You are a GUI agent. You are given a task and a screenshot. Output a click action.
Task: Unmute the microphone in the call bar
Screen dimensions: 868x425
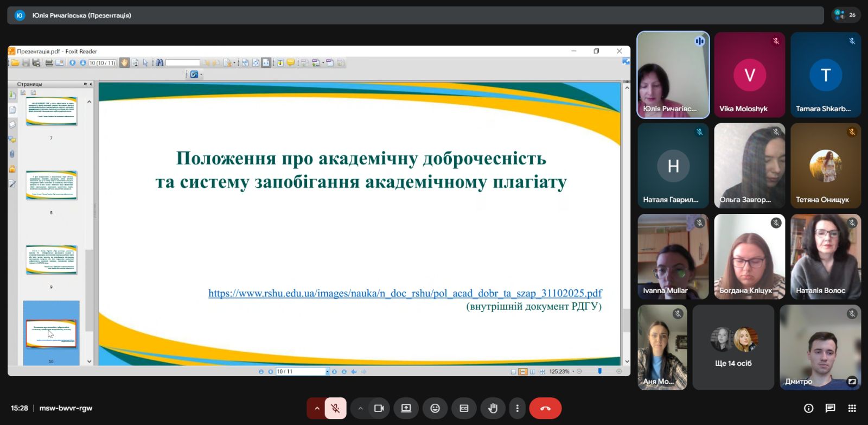335,408
